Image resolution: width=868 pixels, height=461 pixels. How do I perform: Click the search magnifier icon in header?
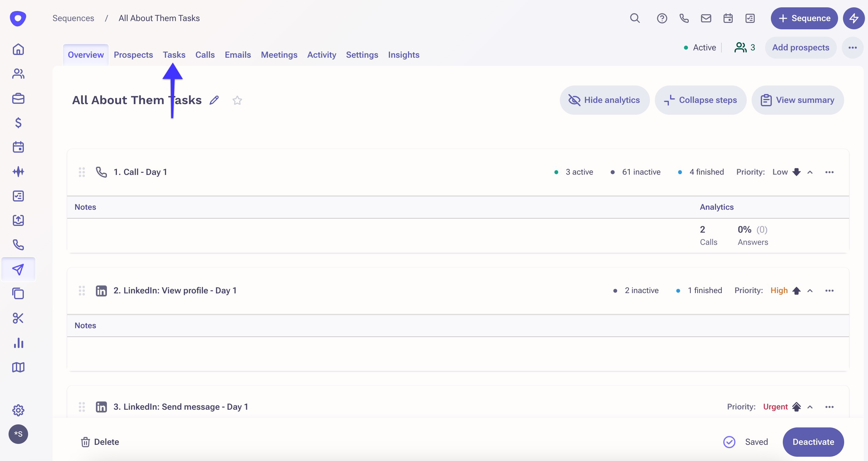click(635, 18)
